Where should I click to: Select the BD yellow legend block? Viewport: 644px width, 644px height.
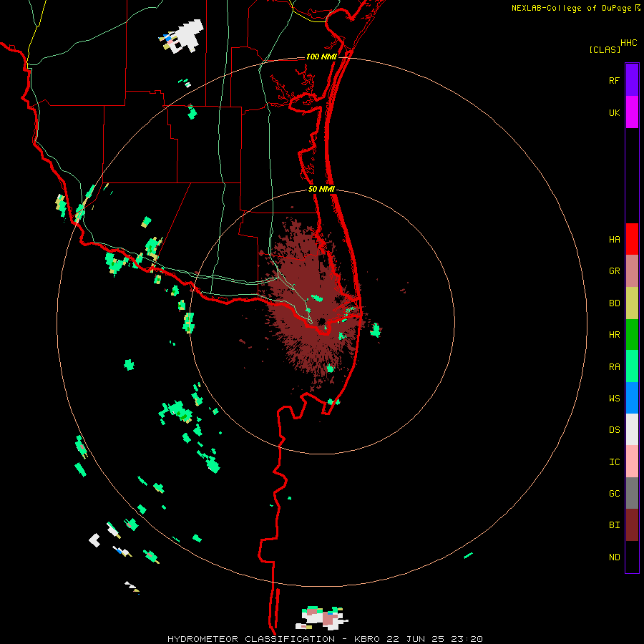tap(632, 303)
